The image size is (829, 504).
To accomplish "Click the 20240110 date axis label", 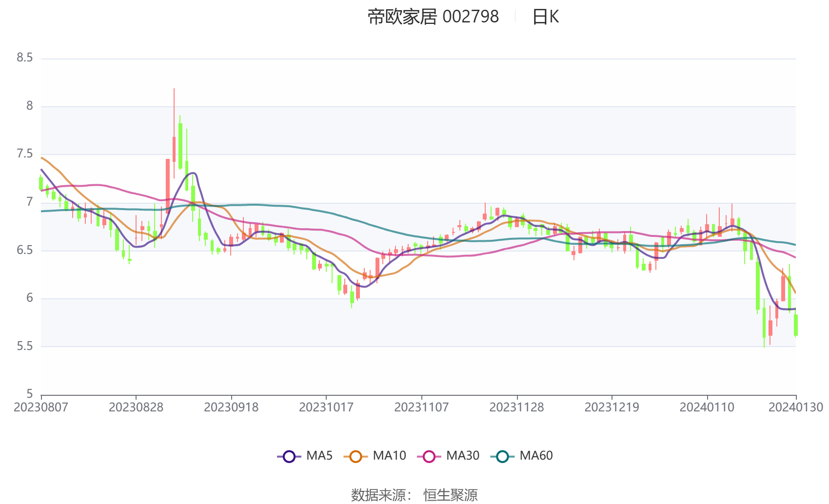I will (707, 407).
